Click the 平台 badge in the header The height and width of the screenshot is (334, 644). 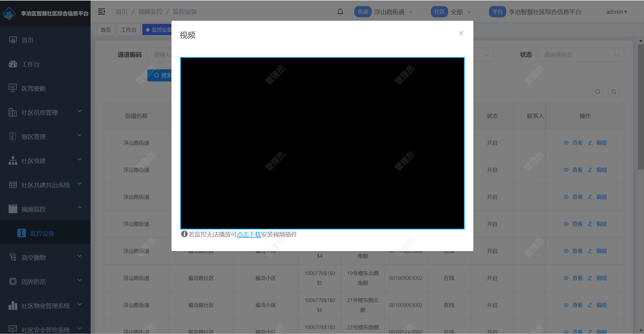coord(497,12)
